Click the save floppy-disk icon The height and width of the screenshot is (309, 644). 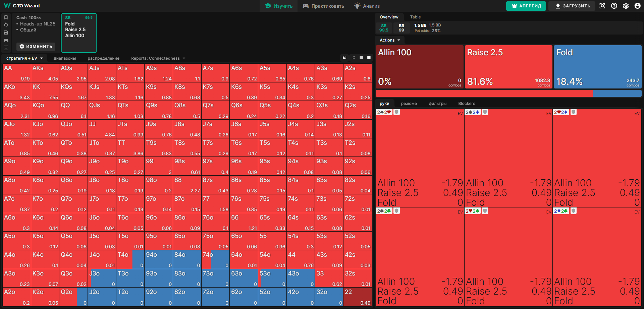click(x=6, y=33)
